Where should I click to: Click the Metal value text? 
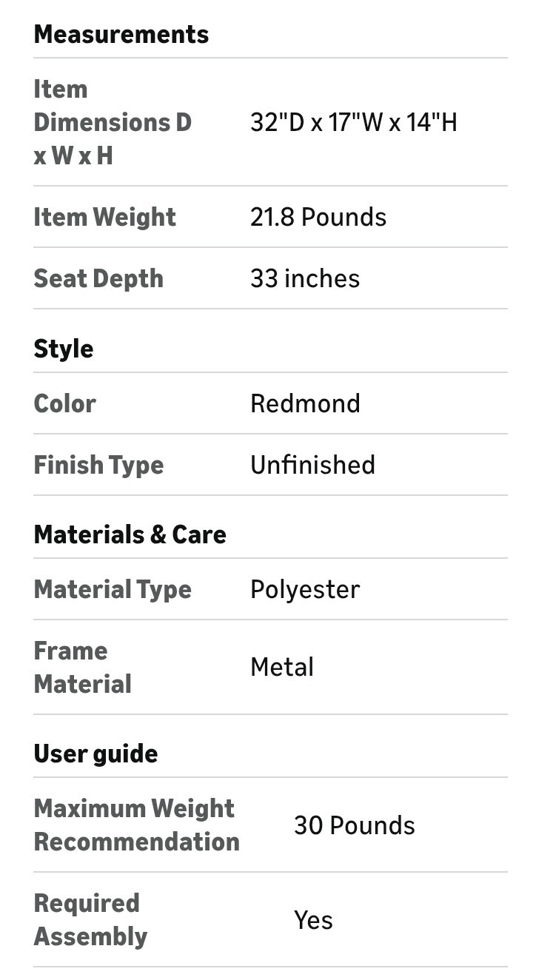click(x=281, y=667)
